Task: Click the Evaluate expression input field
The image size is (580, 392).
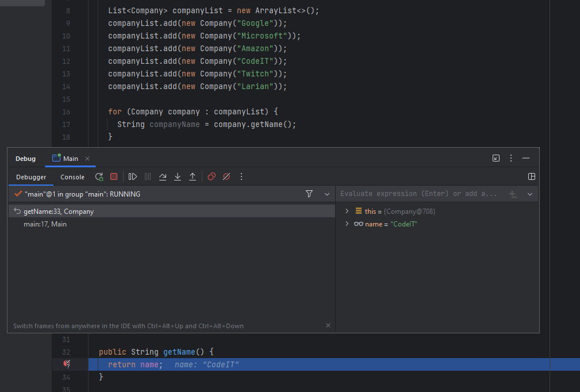Action: pos(418,194)
